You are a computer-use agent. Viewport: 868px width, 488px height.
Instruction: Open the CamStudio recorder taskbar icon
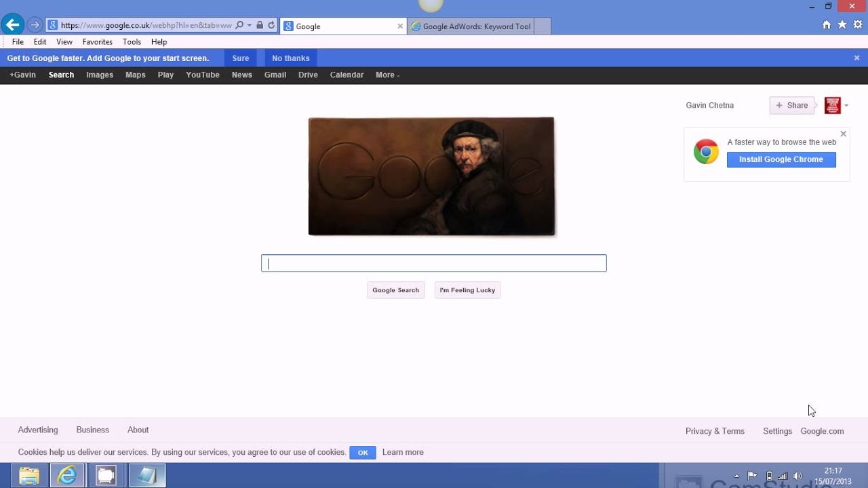coord(106,476)
